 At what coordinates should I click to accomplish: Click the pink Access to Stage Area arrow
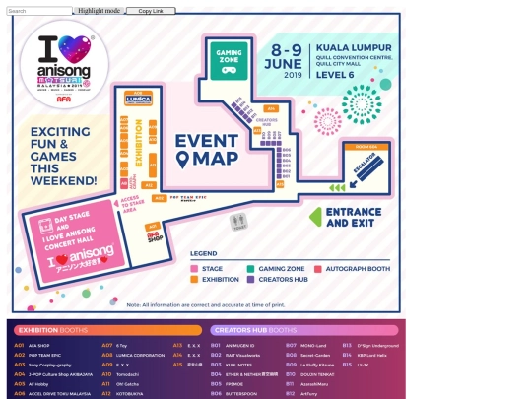(116, 203)
